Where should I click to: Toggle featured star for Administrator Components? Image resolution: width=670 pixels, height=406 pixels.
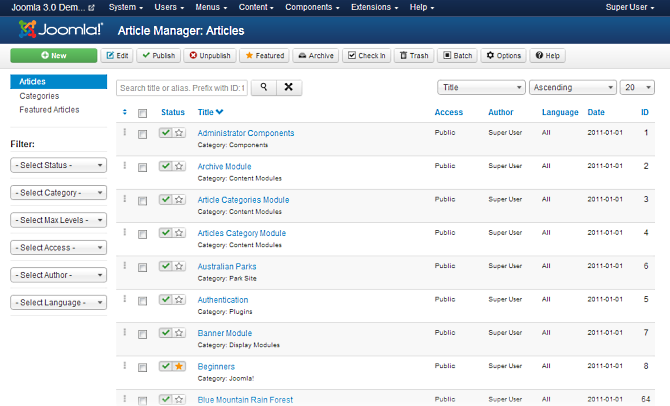click(179, 133)
